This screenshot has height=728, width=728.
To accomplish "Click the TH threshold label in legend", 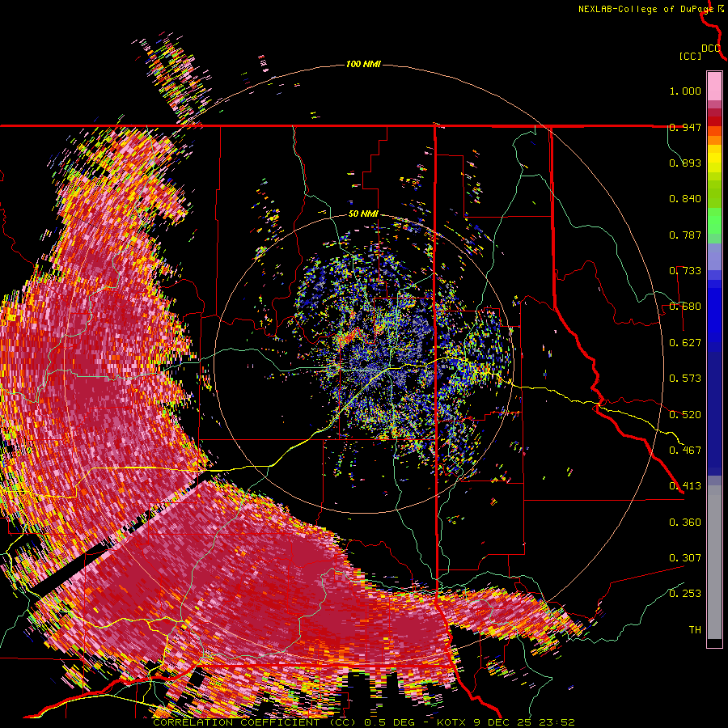I will tap(695, 629).
